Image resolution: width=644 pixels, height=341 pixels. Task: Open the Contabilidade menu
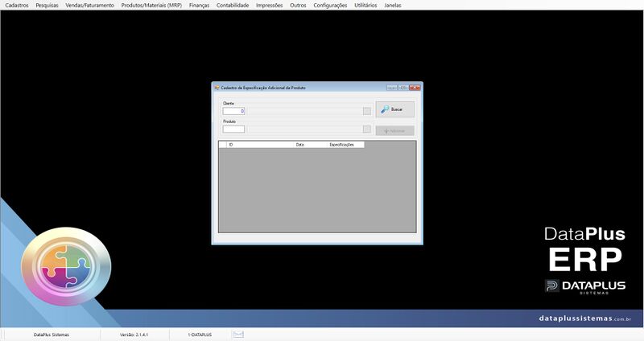(x=233, y=6)
